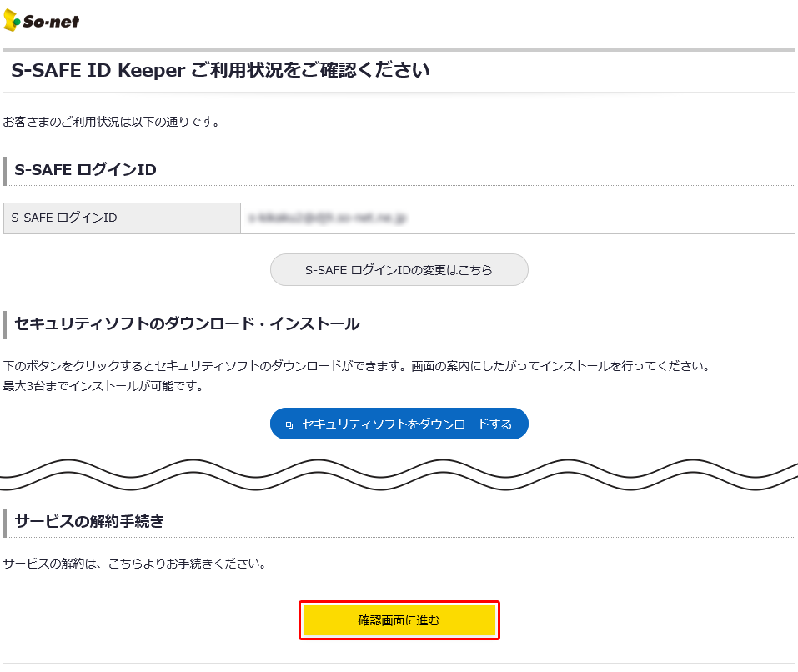Click the gray vertical bar beside サービスの解約手続き
Viewport: 798px width, 672px height.
5,522
